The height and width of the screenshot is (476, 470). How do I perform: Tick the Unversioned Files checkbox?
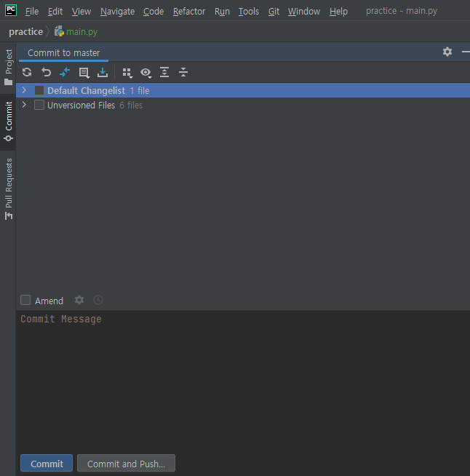click(x=39, y=105)
